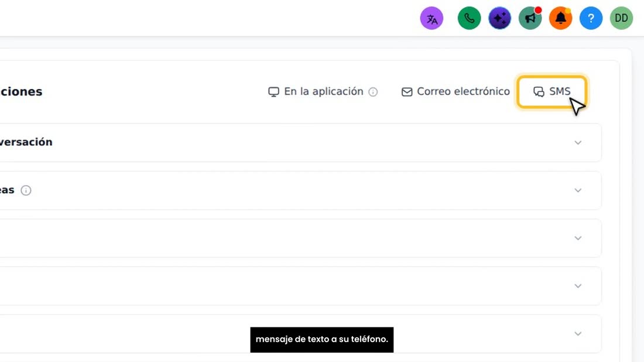Click info icon beside En la aplicación

tap(373, 91)
